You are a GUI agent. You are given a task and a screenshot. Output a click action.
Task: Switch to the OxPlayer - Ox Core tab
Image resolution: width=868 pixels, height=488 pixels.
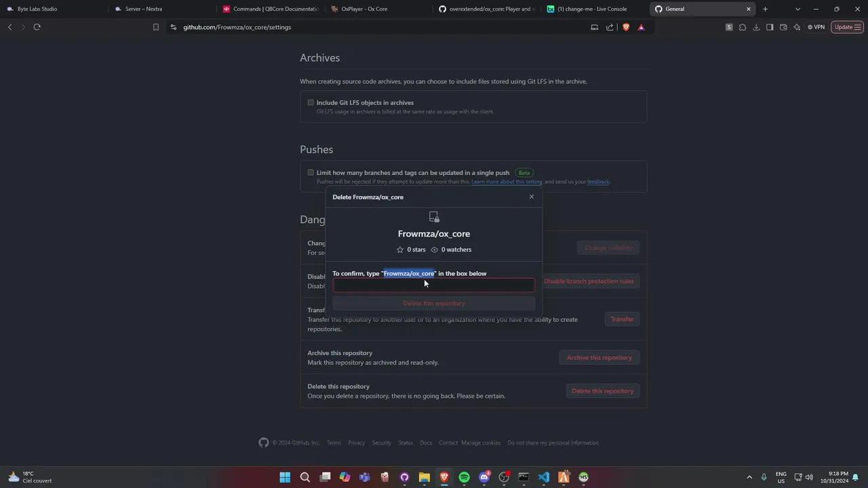(x=378, y=9)
